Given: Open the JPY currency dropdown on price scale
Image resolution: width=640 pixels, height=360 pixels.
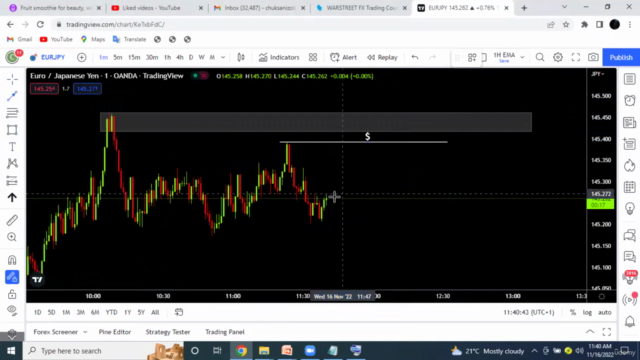Looking at the screenshot, I should [x=598, y=74].
